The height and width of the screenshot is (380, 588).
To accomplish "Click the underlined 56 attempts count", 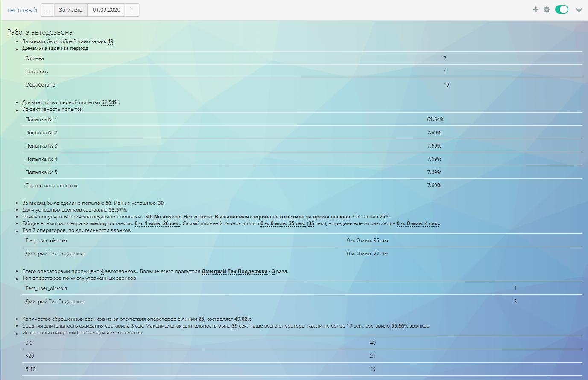I will 108,203.
